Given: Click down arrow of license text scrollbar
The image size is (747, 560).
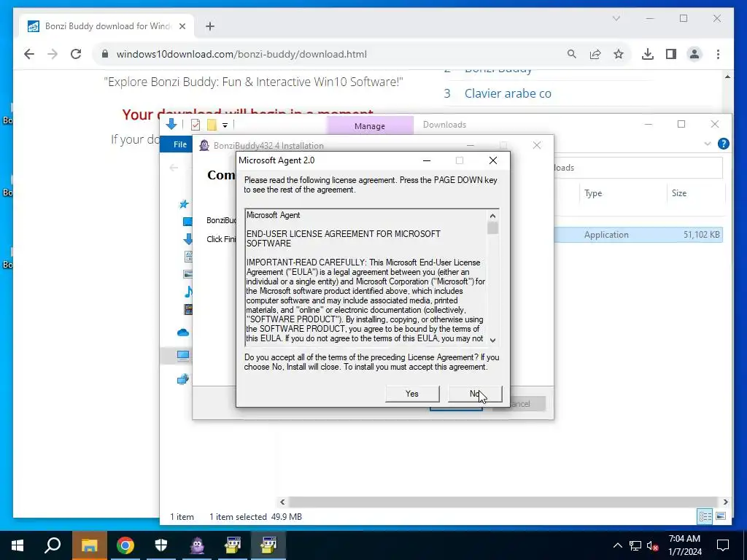Looking at the screenshot, I should pos(492,340).
